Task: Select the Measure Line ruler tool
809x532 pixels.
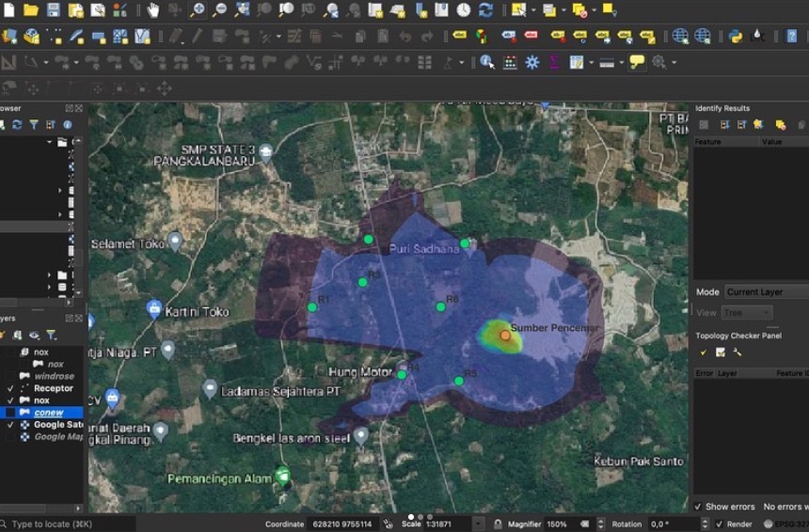Action: pyautogui.click(x=607, y=63)
